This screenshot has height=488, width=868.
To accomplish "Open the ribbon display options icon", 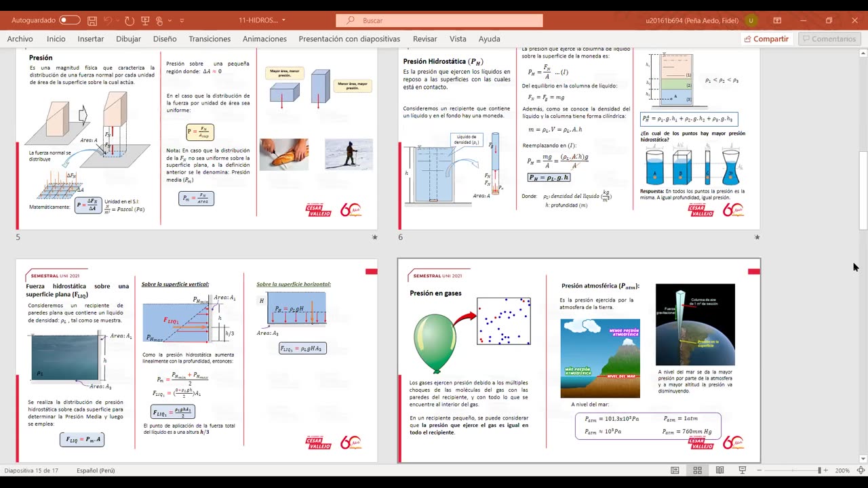I will [x=777, y=20].
